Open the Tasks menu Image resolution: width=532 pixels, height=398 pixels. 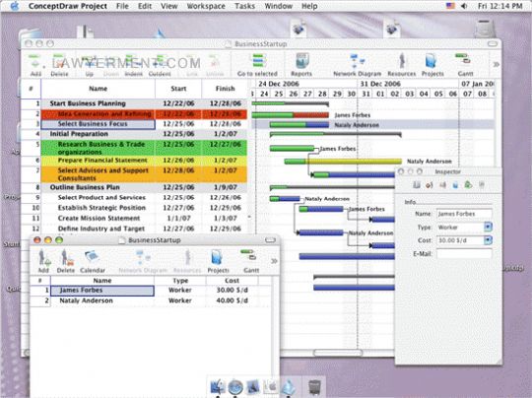[x=245, y=6]
